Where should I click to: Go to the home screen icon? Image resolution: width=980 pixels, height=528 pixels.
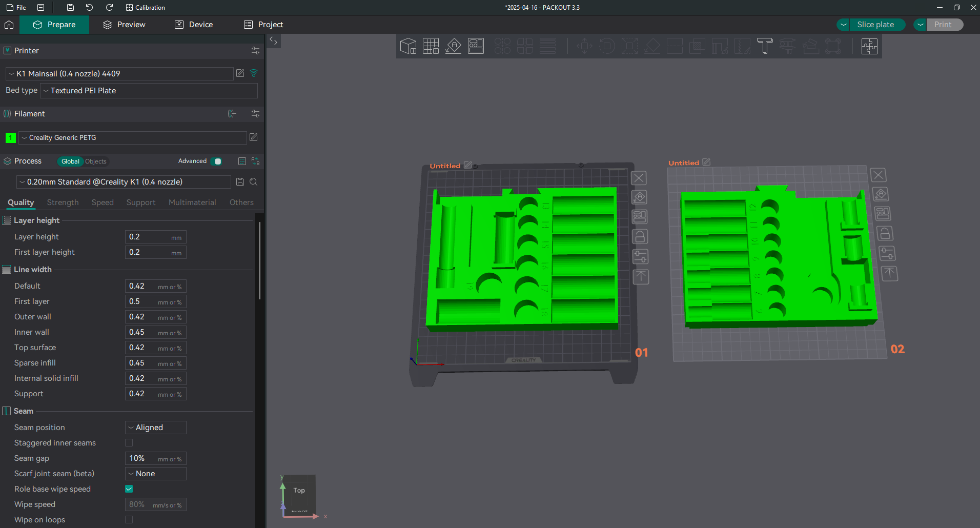tap(9, 25)
